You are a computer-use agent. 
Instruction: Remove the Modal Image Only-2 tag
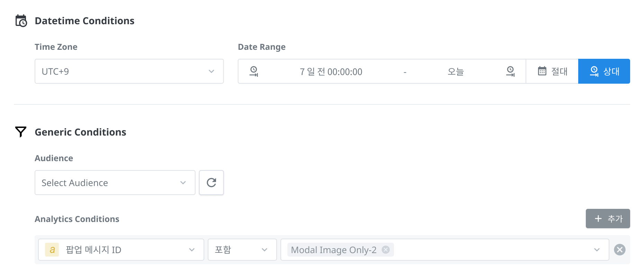click(386, 250)
